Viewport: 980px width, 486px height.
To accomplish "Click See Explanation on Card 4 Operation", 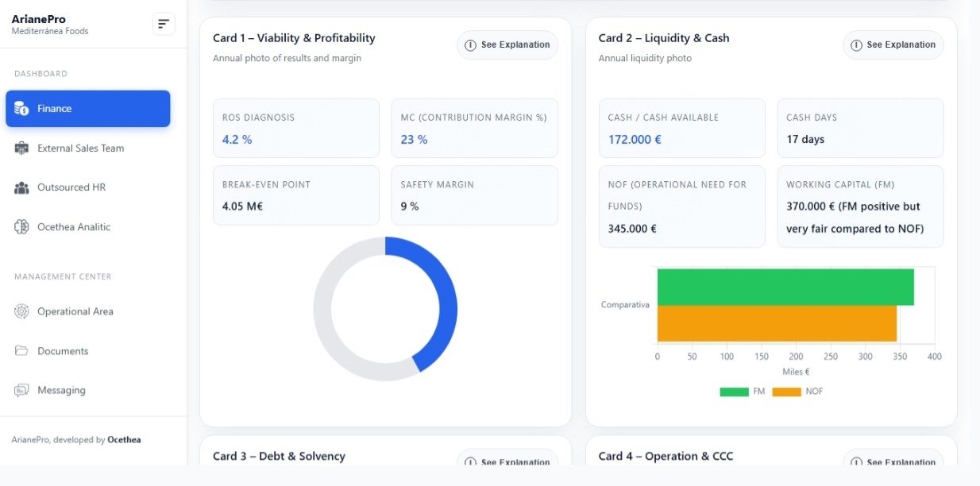I will [893, 461].
